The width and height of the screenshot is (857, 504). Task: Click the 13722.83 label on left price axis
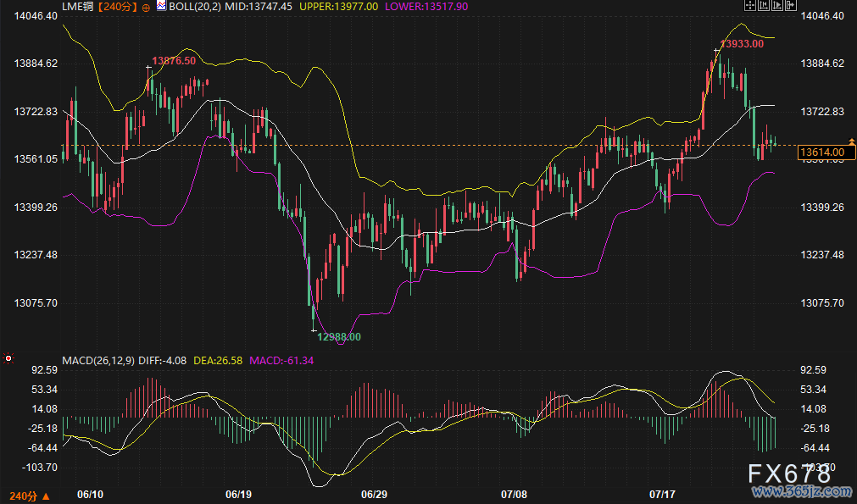pos(36,112)
